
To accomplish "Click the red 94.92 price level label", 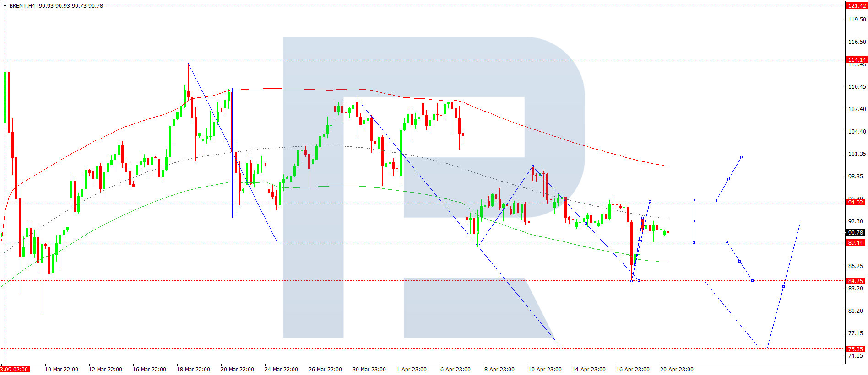I will click(855, 202).
